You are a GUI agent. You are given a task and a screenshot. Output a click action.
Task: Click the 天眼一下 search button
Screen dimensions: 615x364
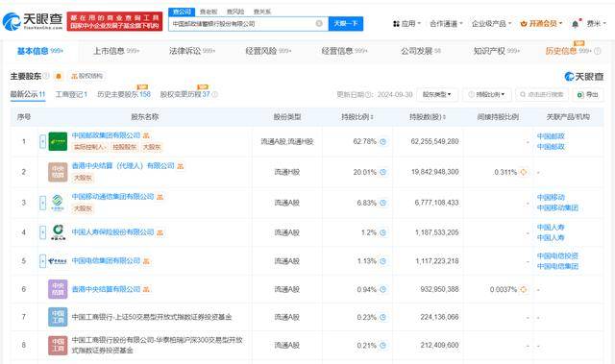(x=346, y=23)
